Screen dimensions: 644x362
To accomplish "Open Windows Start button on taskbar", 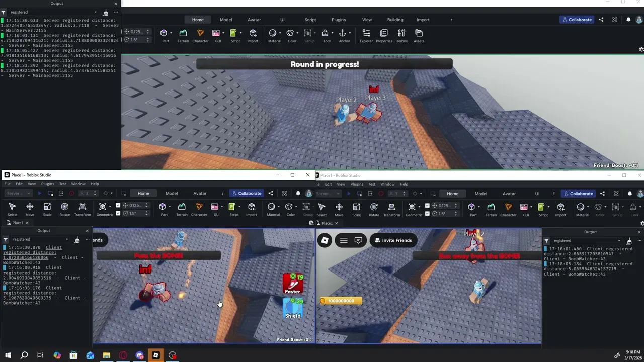I will (8, 355).
